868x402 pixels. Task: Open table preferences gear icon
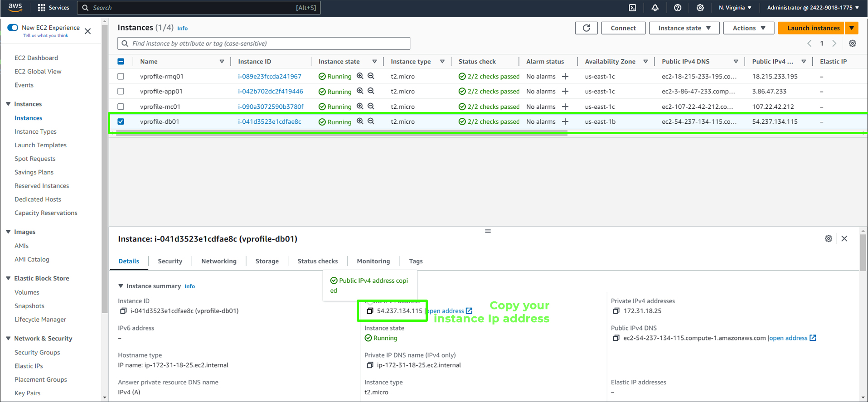click(853, 44)
